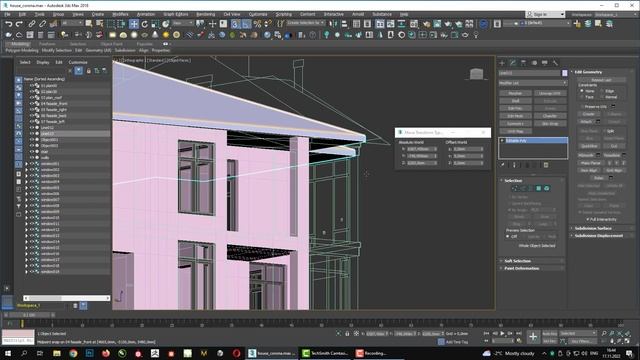Open the Graph Editors menu
This screenshot has width=640, height=360.
(176, 14)
